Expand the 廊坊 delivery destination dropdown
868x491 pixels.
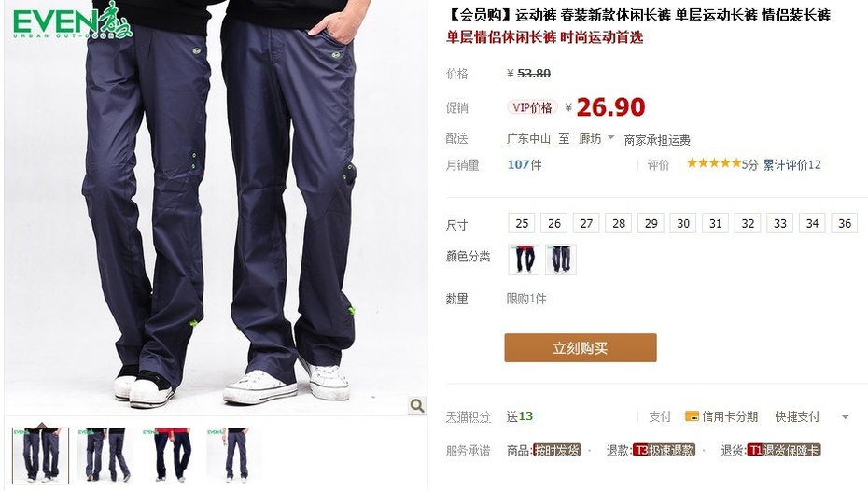pos(596,138)
